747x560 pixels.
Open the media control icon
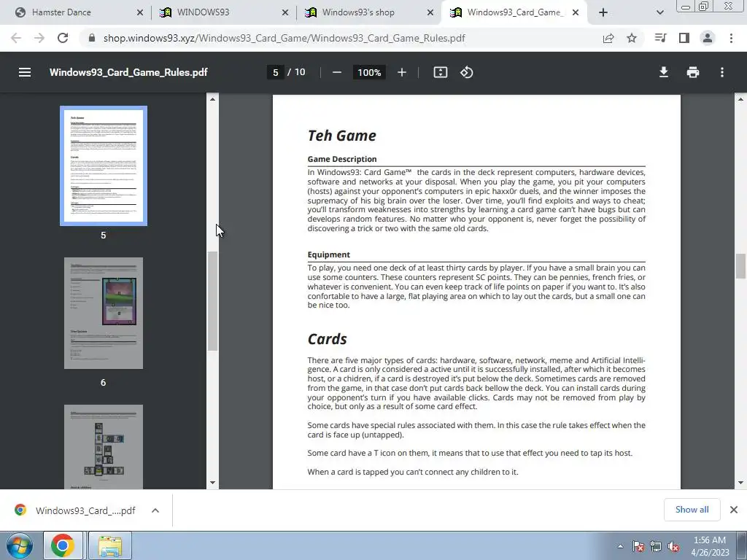pyautogui.click(x=660, y=38)
